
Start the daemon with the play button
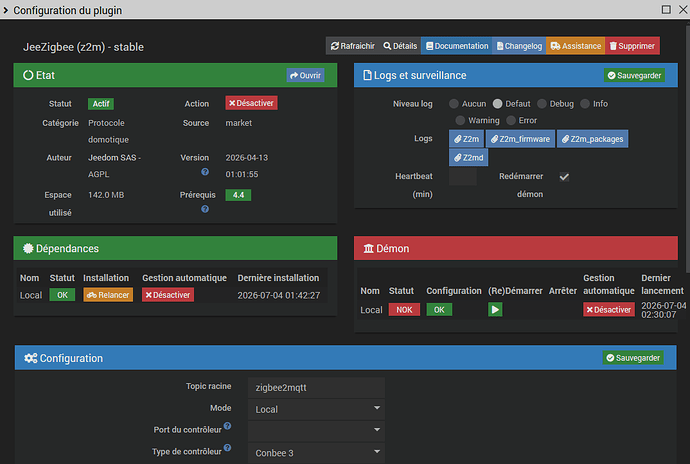495,309
